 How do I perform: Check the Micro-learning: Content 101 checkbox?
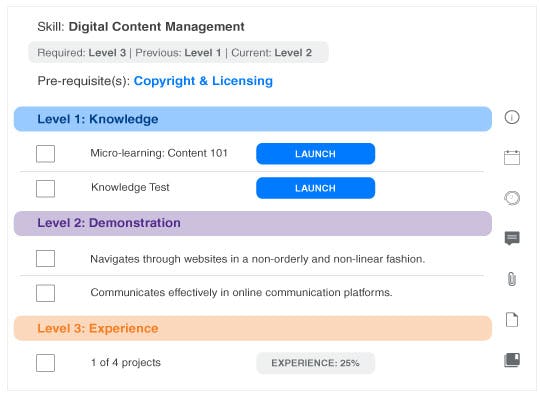coord(45,154)
